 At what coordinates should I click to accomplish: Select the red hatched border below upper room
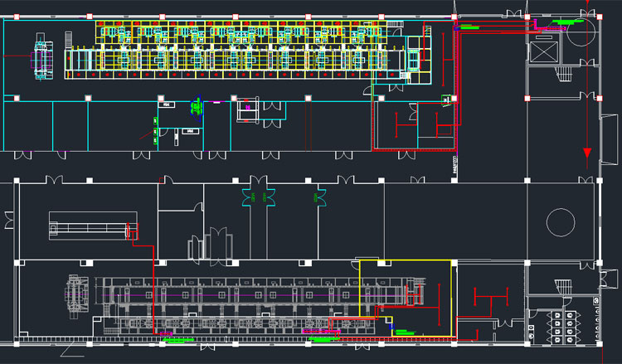click(413, 151)
